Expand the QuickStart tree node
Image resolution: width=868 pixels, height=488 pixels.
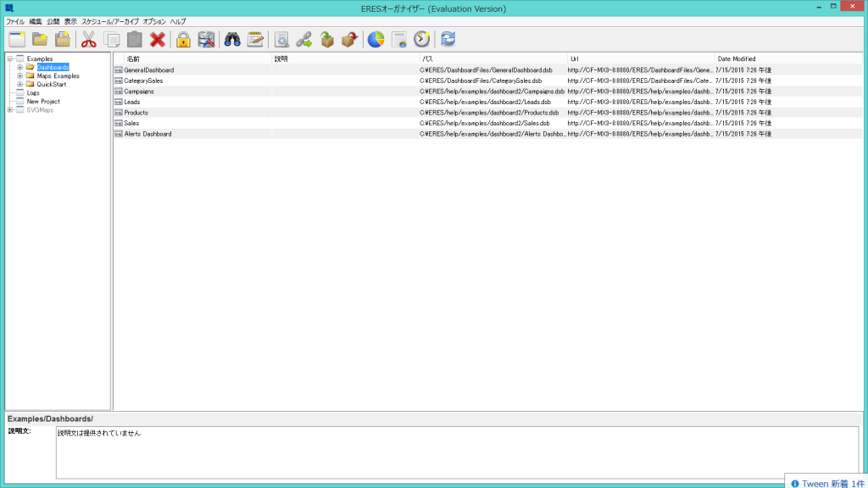(19, 85)
